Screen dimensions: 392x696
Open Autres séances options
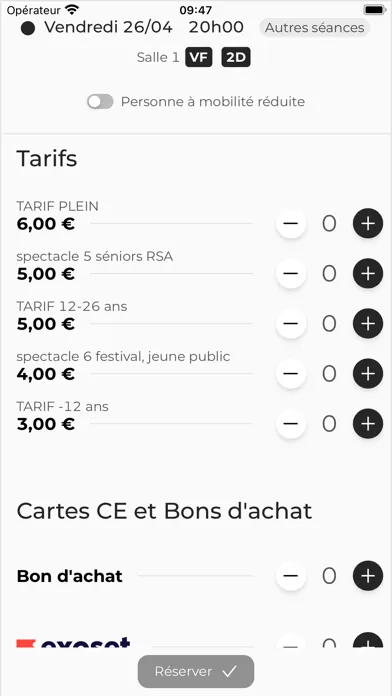[315, 28]
